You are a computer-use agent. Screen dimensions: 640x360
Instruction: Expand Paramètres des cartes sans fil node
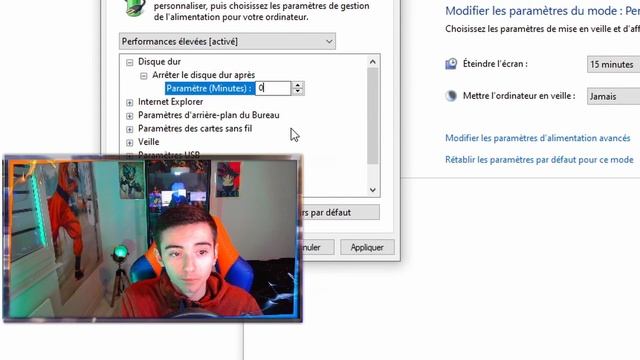[x=129, y=129]
